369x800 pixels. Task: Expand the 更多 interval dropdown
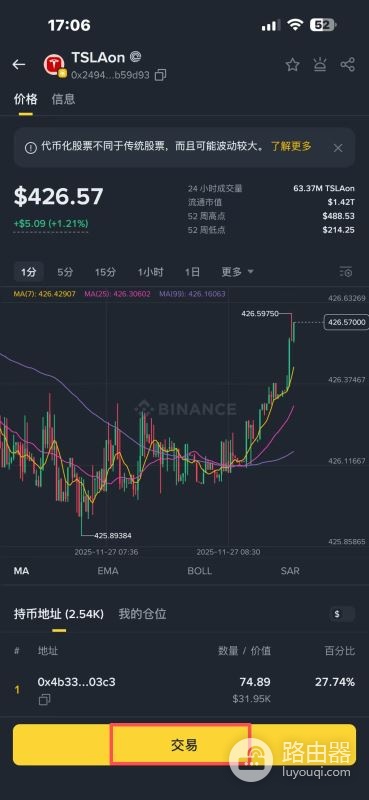pos(237,272)
